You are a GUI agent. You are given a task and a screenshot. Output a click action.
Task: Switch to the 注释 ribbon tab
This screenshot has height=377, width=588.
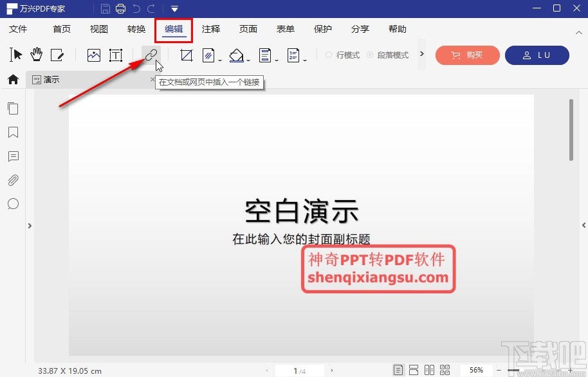click(210, 29)
